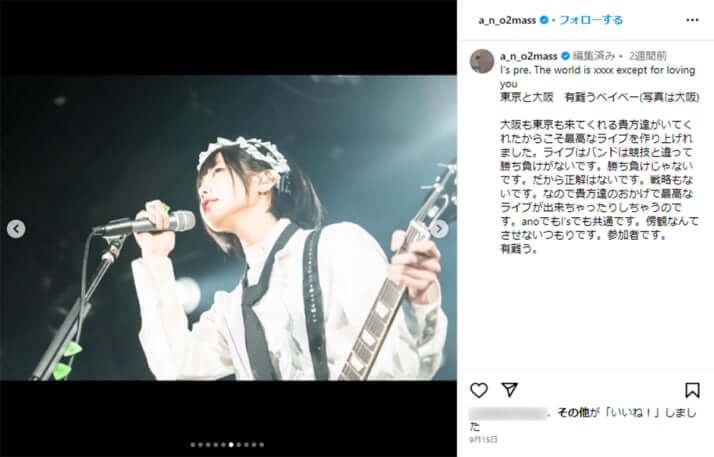Jump to the first carousel dot
The height and width of the screenshot is (457, 714).
click(193, 445)
